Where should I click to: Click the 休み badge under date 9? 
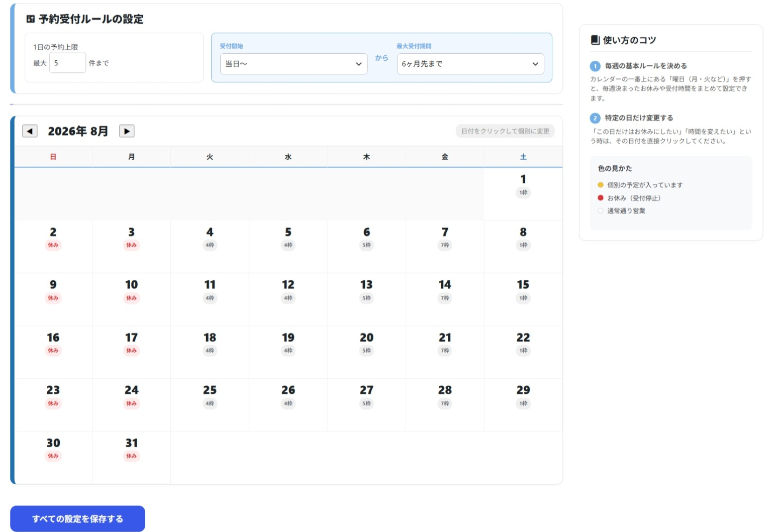point(53,298)
